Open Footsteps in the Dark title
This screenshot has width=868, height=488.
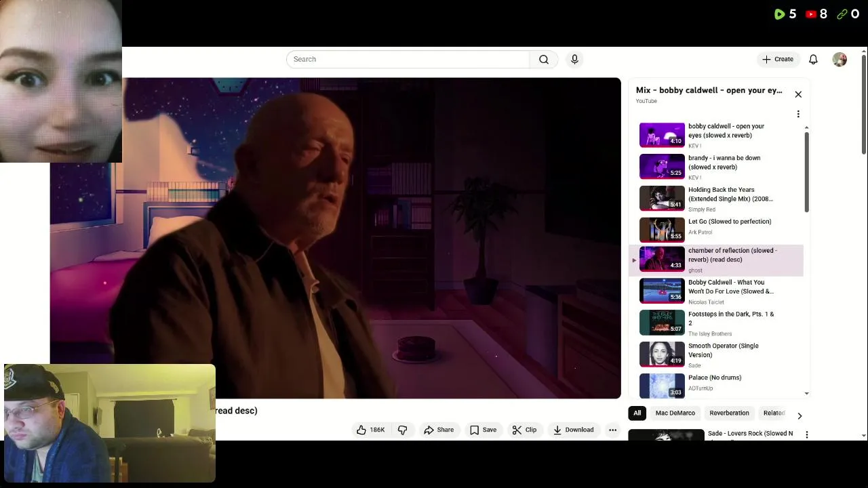[x=730, y=319]
